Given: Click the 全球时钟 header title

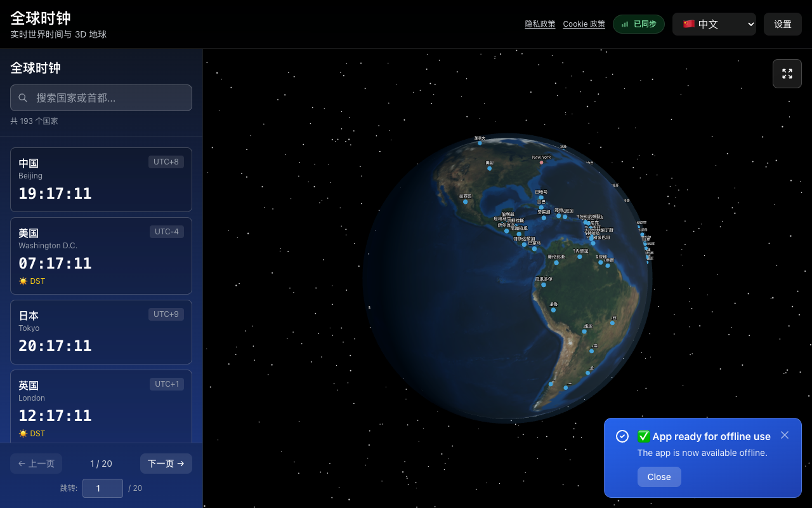Looking at the screenshot, I should click(41, 18).
